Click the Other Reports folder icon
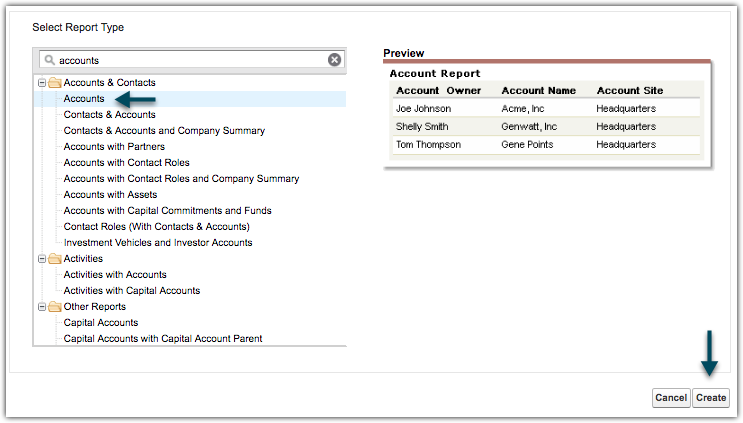The width and height of the screenshot is (743, 423). point(55,307)
